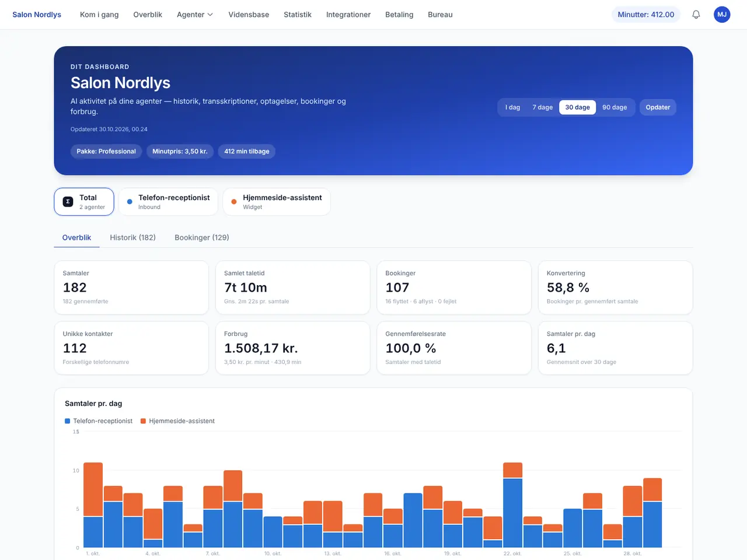747x560 pixels.
Task: Open the Statistik page
Action: 298,15
